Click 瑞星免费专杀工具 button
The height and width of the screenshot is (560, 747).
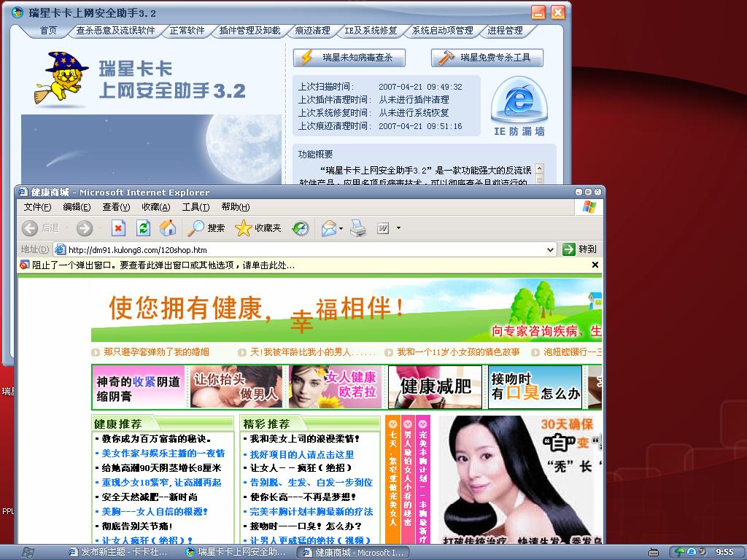487,58
